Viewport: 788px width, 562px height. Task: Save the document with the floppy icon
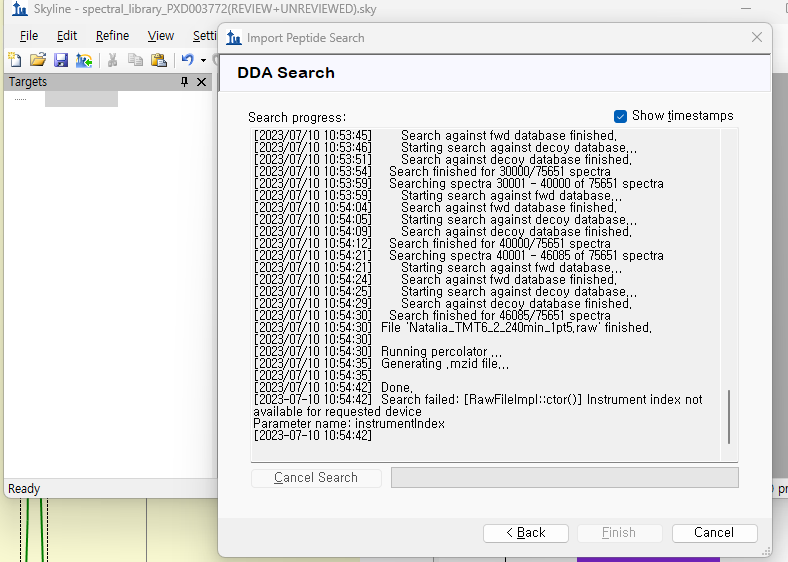[x=61, y=60]
